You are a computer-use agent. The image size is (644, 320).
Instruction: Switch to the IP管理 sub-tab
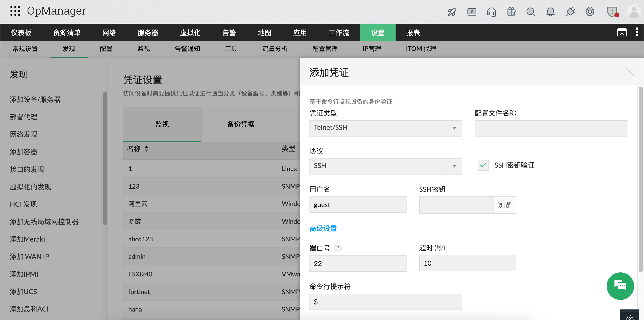(x=372, y=49)
